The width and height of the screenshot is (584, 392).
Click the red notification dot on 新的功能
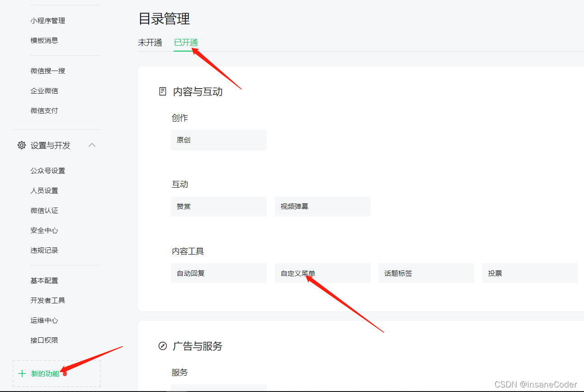coord(65,374)
